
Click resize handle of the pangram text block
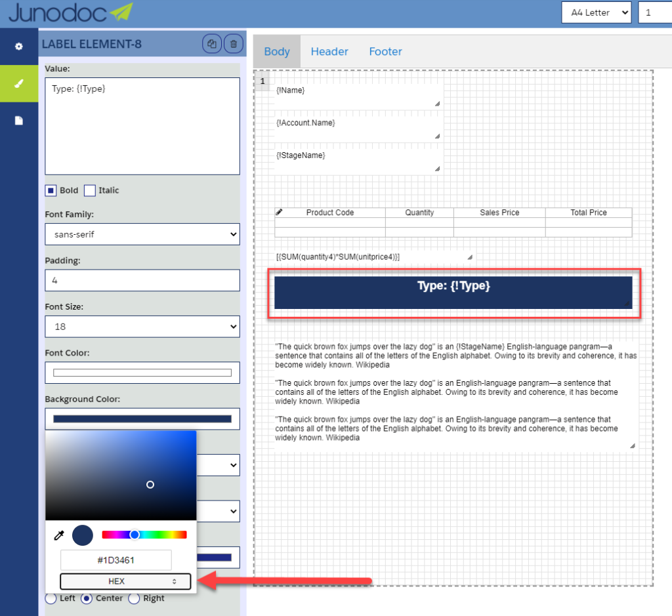point(633,446)
